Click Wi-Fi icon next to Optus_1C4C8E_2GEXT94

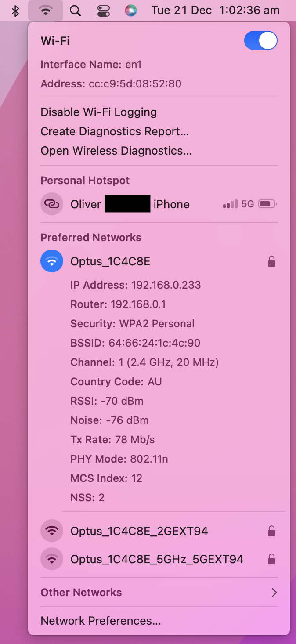click(x=52, y=531)
